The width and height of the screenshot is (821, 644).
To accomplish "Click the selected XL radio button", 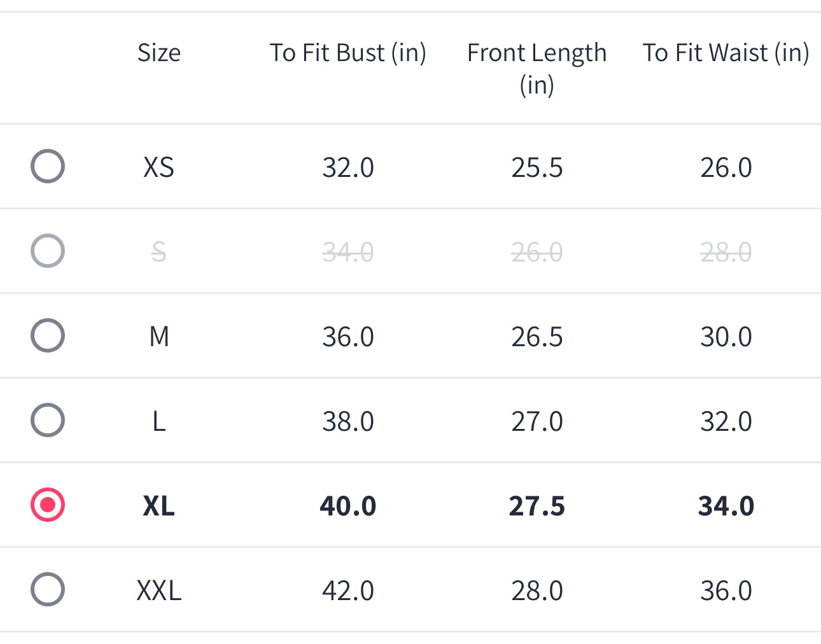I will click(48, 505).
